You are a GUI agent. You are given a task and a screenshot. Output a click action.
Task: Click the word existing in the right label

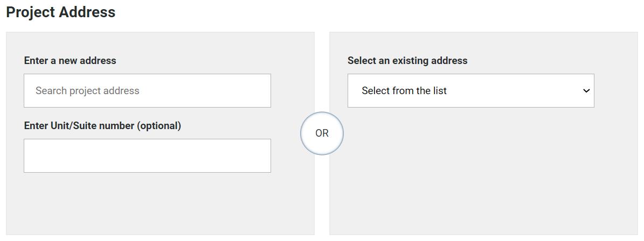click(410, 61)
